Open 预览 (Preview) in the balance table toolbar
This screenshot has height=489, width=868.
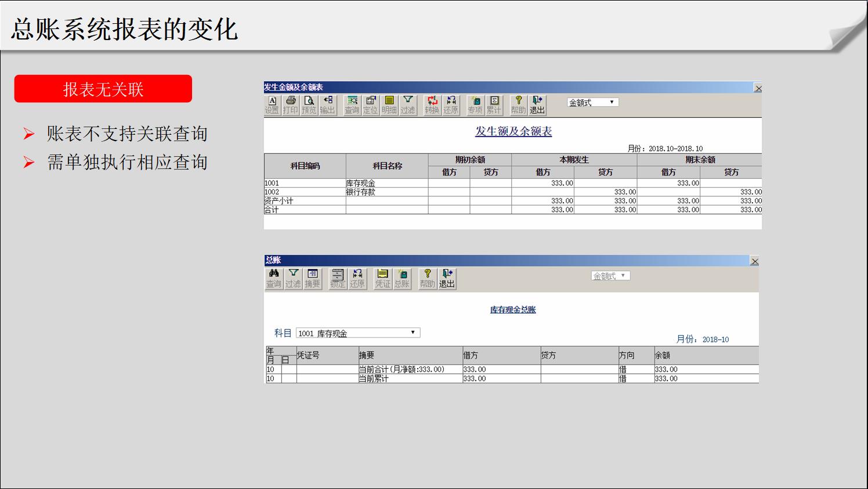(309, 105)
